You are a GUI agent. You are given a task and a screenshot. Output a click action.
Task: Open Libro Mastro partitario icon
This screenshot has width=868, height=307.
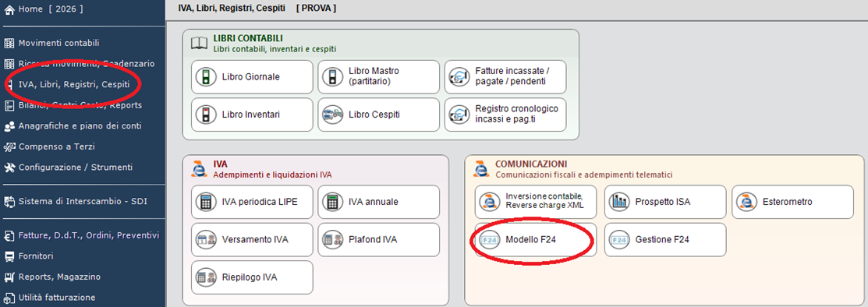333,77
